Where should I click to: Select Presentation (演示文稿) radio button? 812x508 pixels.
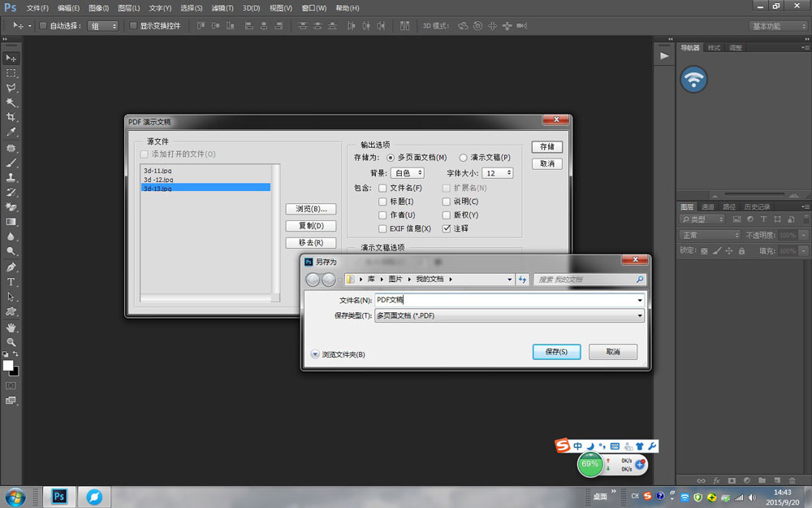(x=463, y=158)
